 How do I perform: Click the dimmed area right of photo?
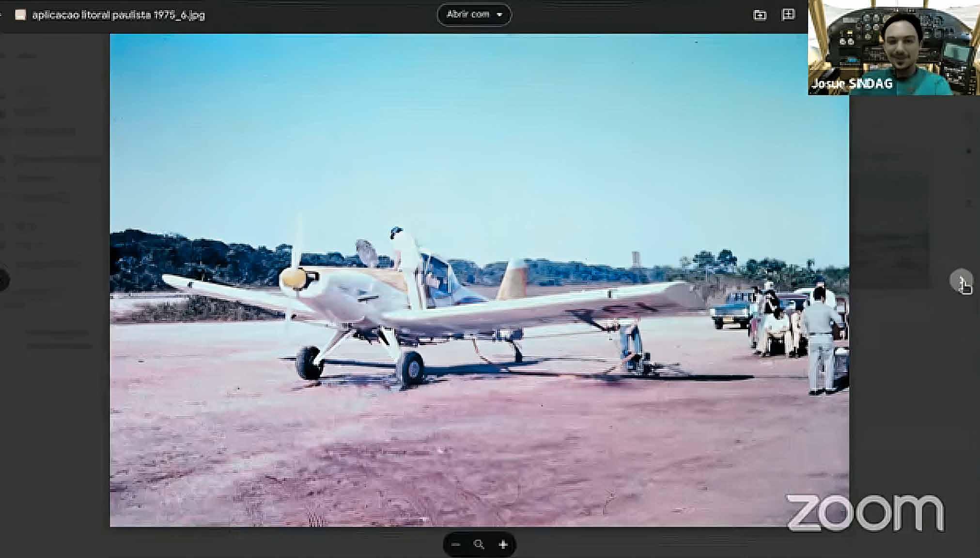point(911,388)
